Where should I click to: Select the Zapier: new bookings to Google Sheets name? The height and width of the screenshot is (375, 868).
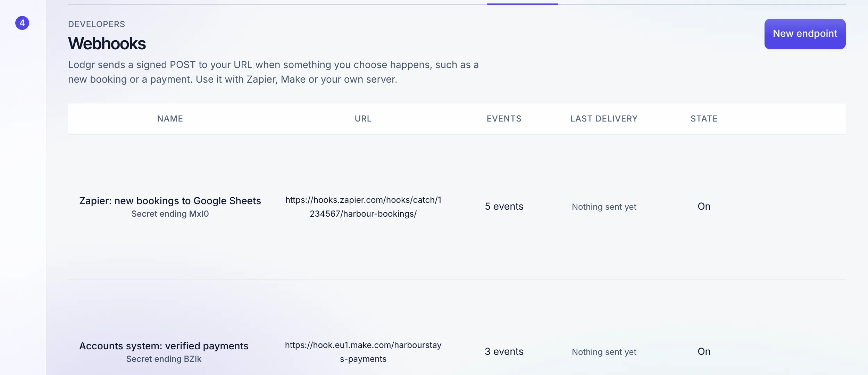[170, 201]
